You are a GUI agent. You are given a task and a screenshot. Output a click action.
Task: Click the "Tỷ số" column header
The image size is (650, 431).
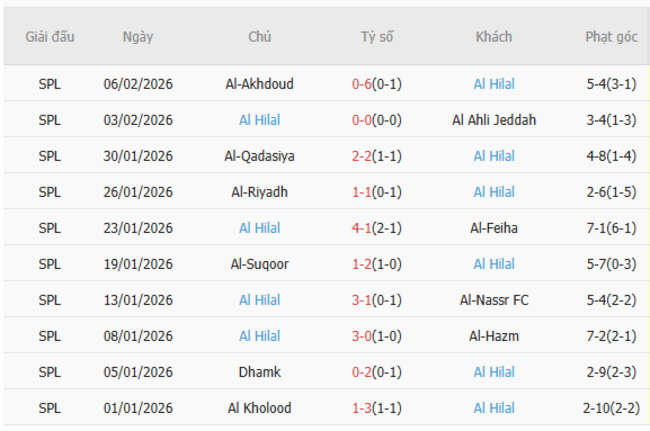[377, 37]
